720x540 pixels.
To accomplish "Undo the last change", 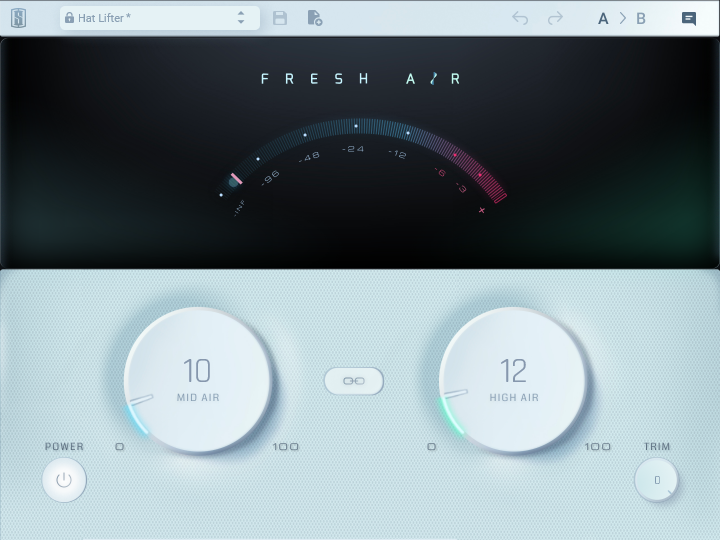I will (x=520, y=18).
